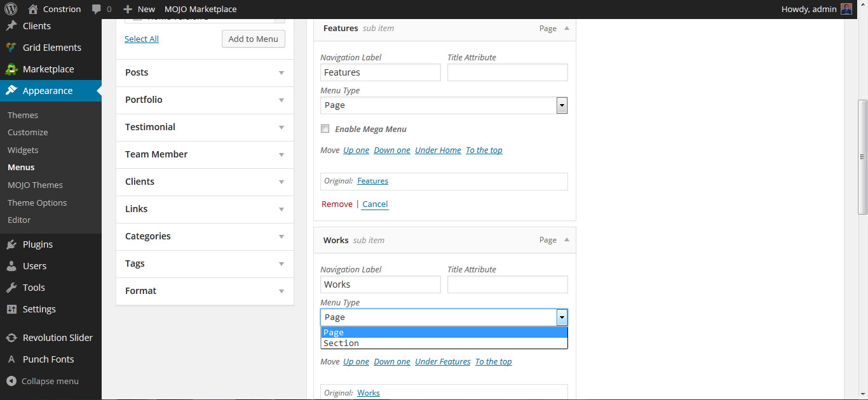868x400 pixels.
Task: Click the Revolution Slider refresh icon
Action: [11, 338]
